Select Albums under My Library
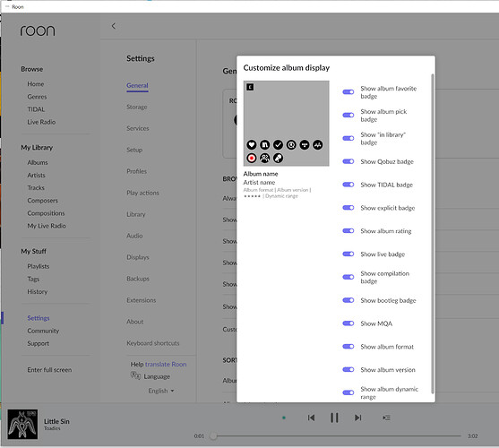 pyautogui.click(x=38, y=162)
